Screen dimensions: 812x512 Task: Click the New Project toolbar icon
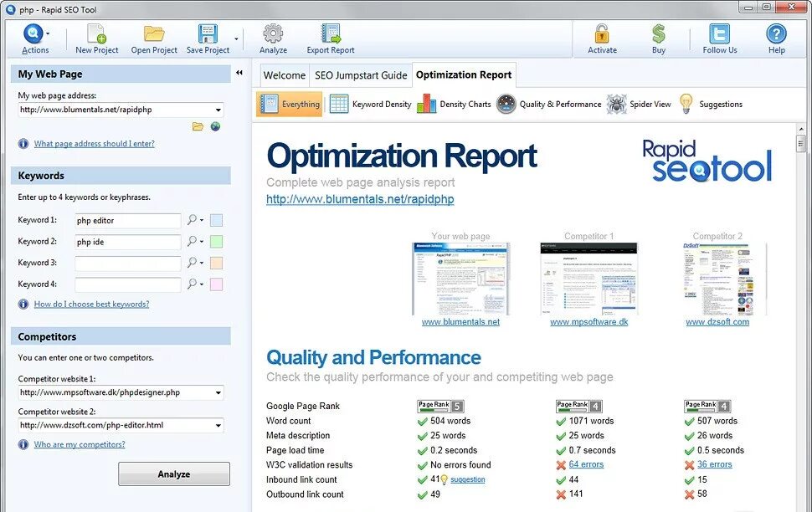coord(96,33)
